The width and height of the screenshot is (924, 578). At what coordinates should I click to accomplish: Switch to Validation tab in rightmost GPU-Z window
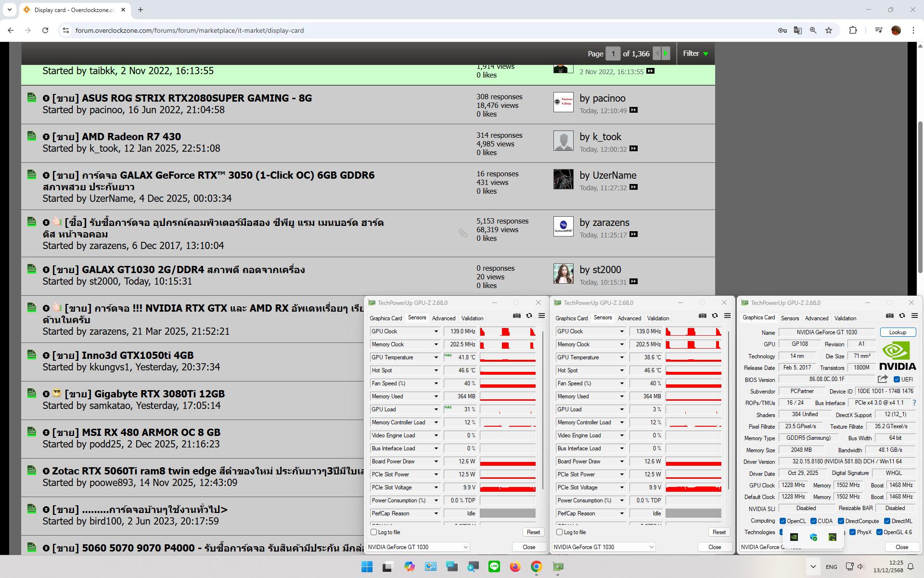845,318
